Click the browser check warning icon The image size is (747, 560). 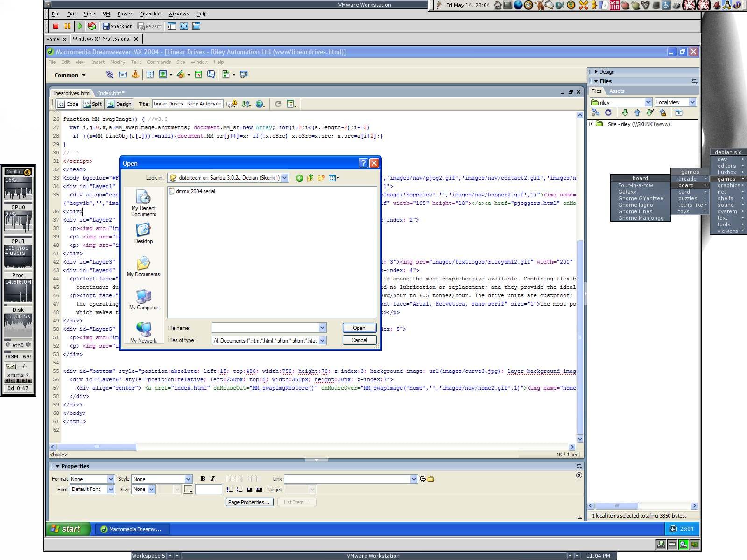232,104
